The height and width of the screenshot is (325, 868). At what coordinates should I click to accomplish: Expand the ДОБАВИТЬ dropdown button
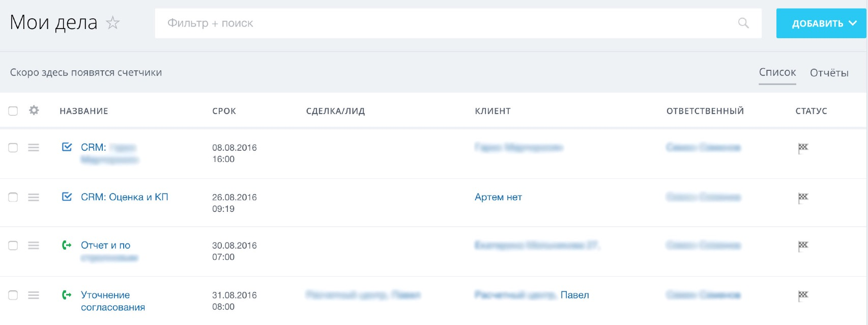pyautogui.click(x=821, y=23)
